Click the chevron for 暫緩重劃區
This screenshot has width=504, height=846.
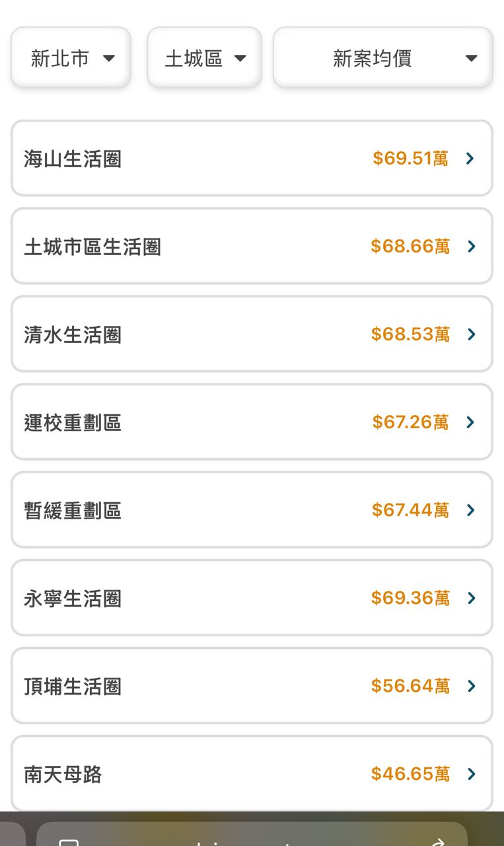tap(471, 510)
